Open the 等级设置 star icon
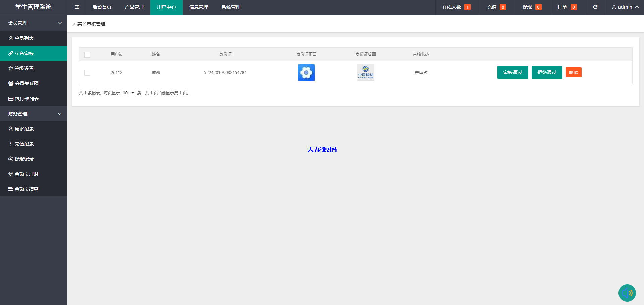This screenshot has height=305, width=644. point(10,68)
